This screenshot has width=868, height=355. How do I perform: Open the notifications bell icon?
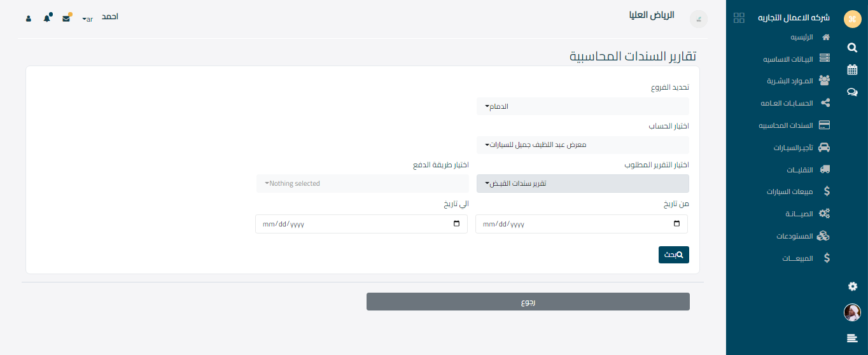(47, 18)
